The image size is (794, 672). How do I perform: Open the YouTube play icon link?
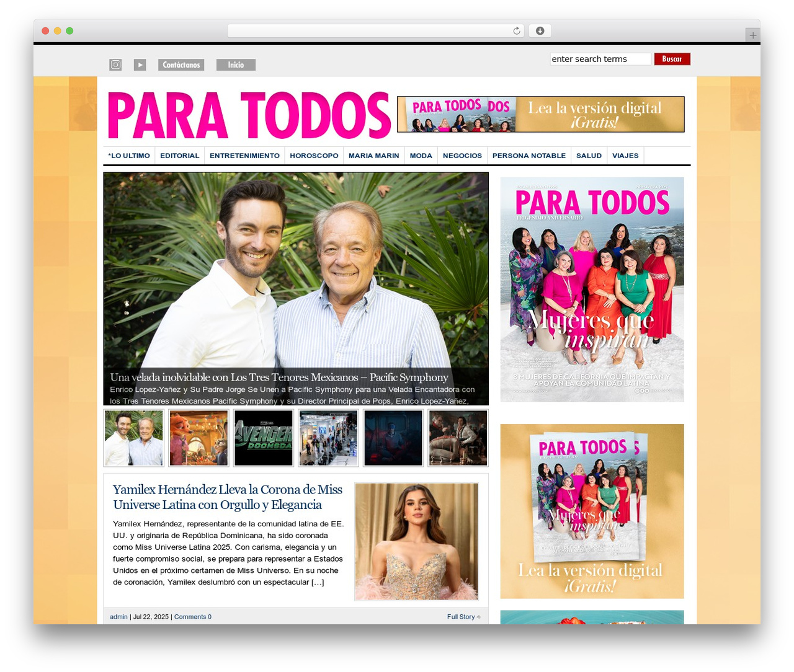[140, 64]
